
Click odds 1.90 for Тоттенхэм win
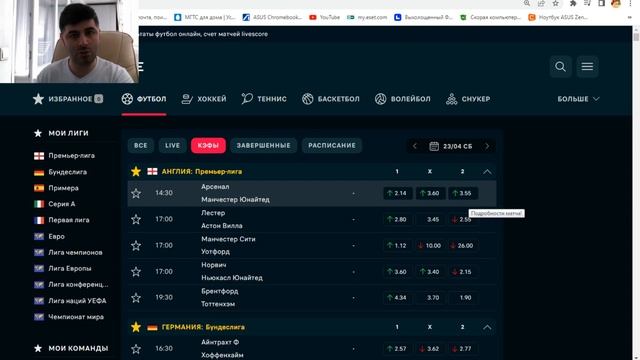[463, 298]
